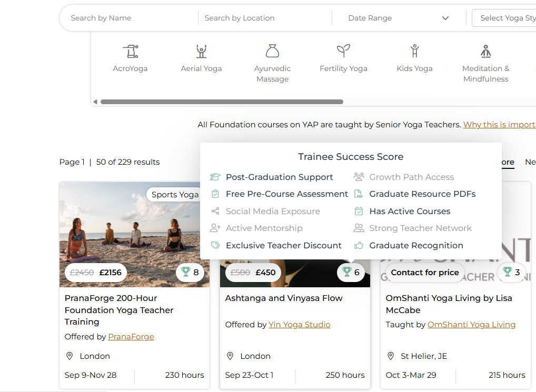The image size is (536, 392).
Task: Click the Social Media Exposure share icon
Action: [x=215, y=211]
